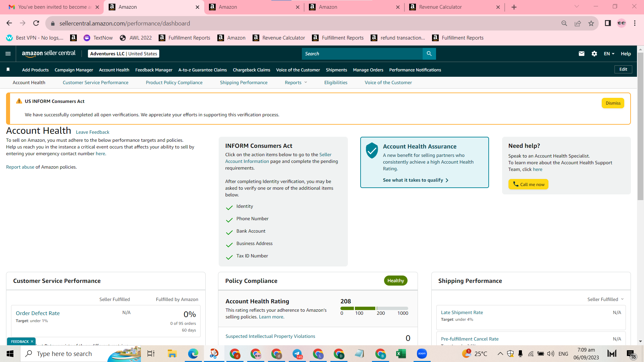Image resolution: width=644 pixels, height=362 pixels.
Task: Open the EN language dropdown
Action: 609,54
